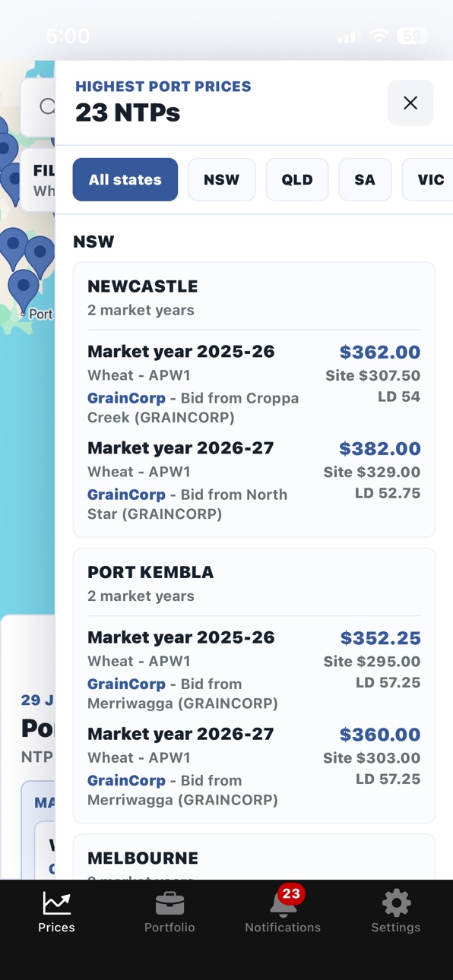The image size is (453, 980).
Task: Open the Settings gear icon
Action: point(396,903)
